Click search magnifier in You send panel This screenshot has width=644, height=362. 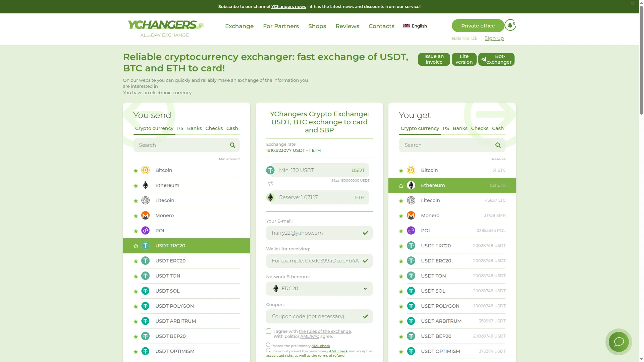click(x=232, y=145)
